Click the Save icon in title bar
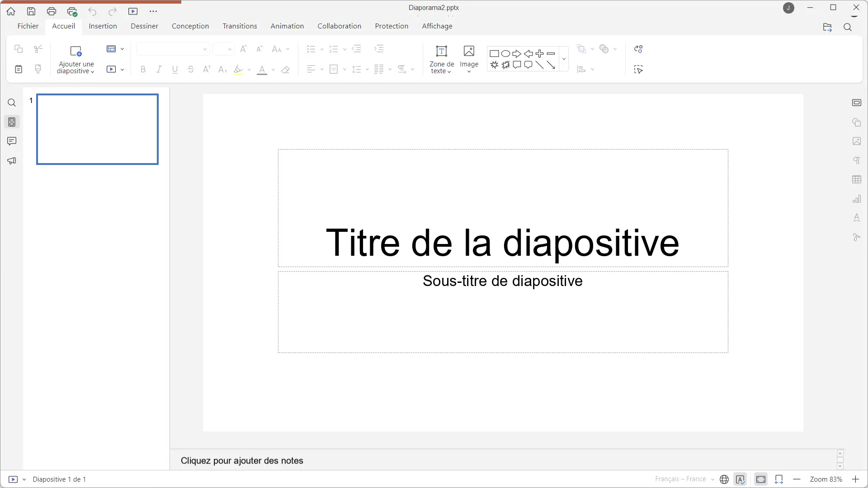 pos(31,11)
